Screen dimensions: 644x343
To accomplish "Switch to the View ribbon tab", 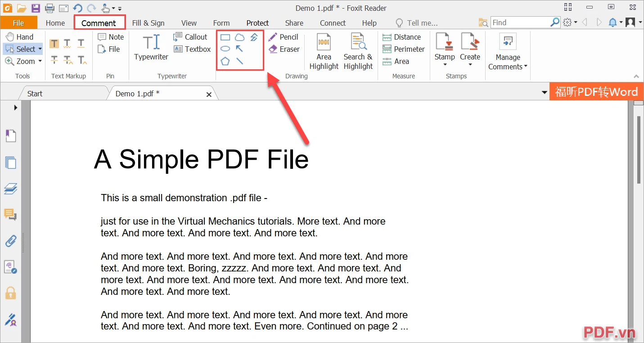I will point(189,23).
